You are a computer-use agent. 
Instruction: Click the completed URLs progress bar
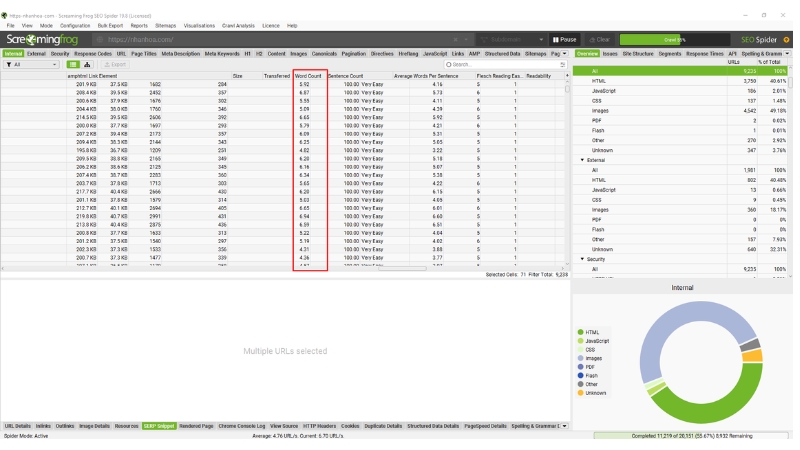pos(691,436)
